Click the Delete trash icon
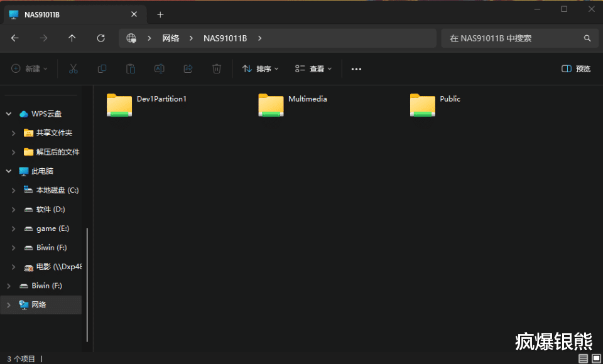 pos(217,69)
